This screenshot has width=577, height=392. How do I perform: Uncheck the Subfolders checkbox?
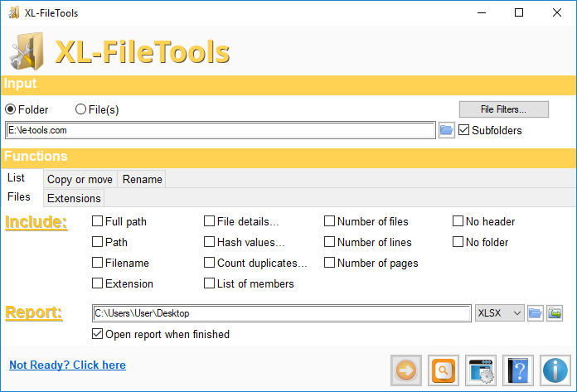pos(464,130)
